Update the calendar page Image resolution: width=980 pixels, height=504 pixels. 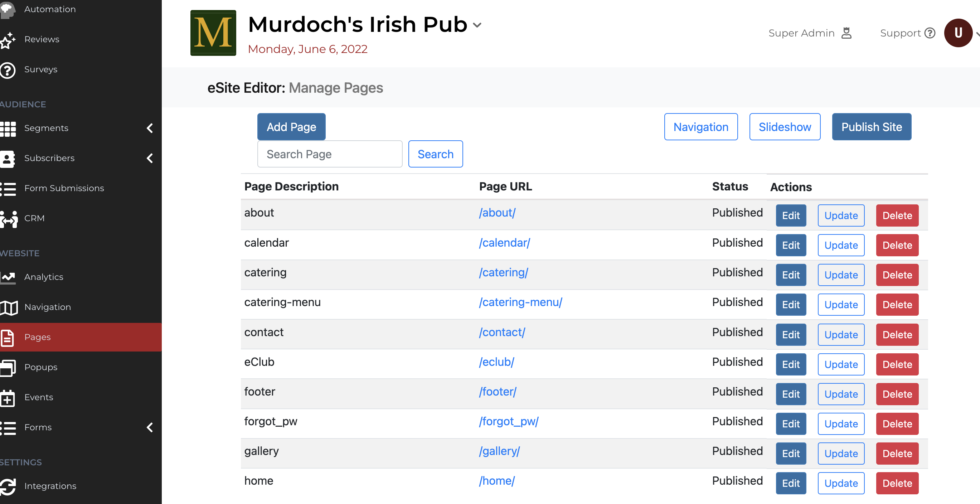(841, 245)
